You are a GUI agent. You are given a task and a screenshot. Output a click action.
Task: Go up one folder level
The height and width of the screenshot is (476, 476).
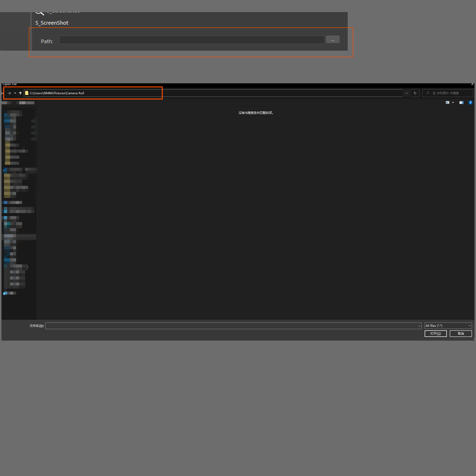20,93
